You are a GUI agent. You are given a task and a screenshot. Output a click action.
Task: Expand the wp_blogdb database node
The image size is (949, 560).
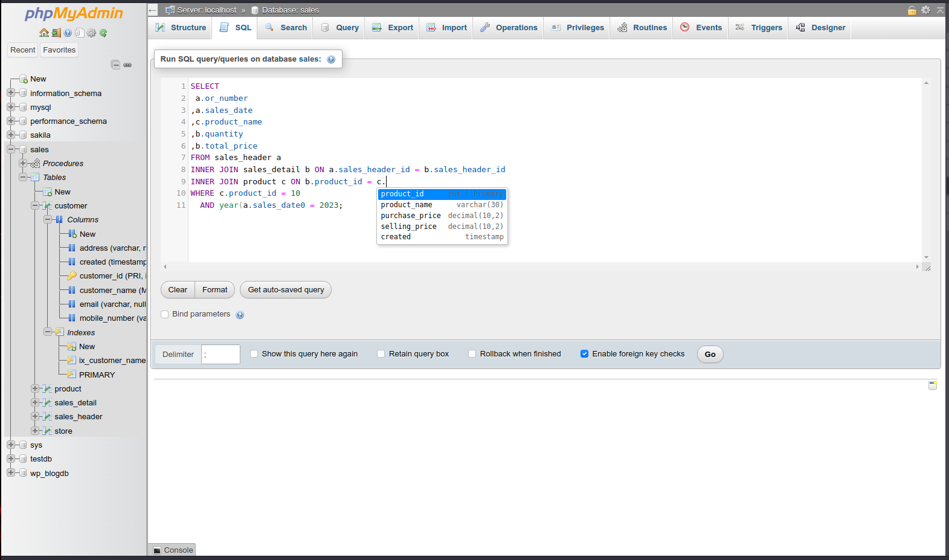pyautogui.click(x=10, y=473)
